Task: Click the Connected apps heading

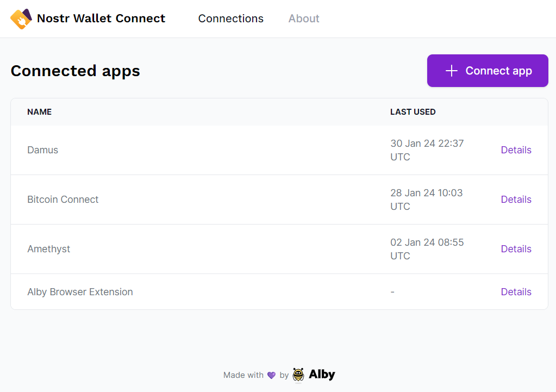Action: click(76, 71)
